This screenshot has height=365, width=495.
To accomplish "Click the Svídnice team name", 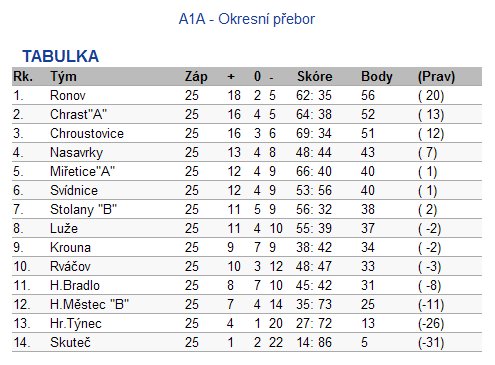I will click(74, 191).
